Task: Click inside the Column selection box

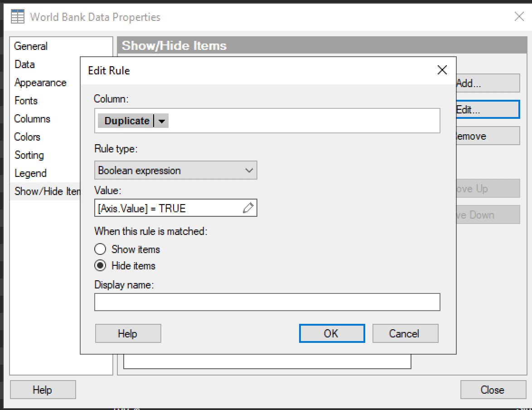Action: coord(299,121)
